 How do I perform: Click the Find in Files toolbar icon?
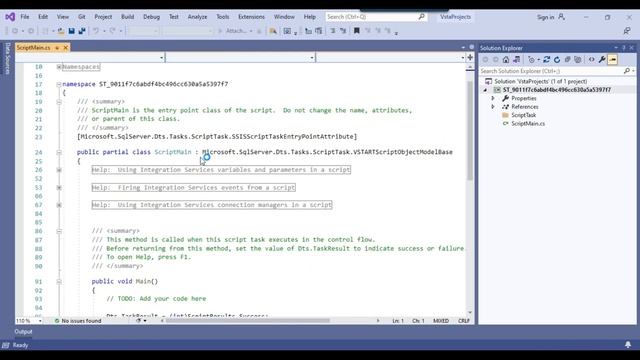(273, 31)
